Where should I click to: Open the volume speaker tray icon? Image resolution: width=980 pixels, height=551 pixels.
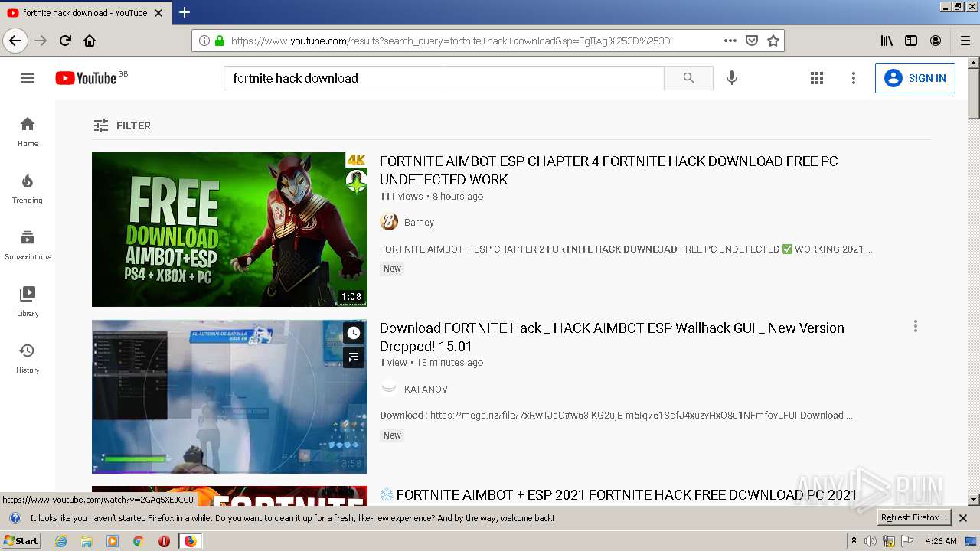point(871,541)
